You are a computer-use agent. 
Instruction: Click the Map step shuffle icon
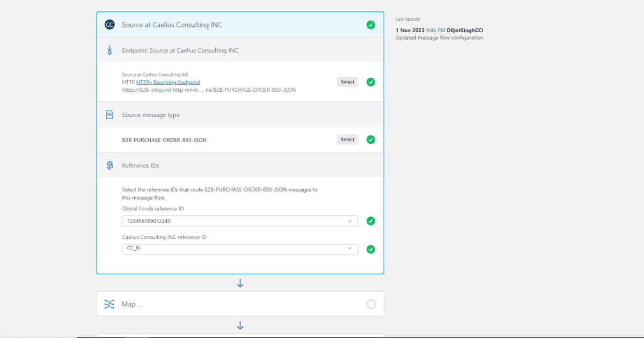pos(109,304)
